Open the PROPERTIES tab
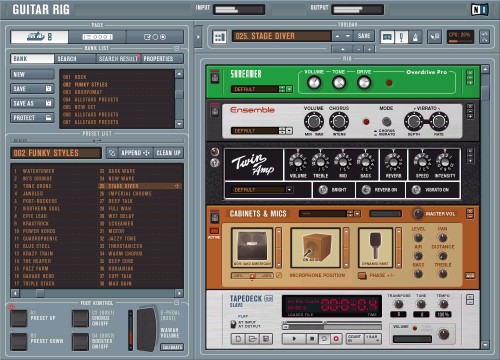The width and height of the screenshot is (500, 360). tap(162, 59)
